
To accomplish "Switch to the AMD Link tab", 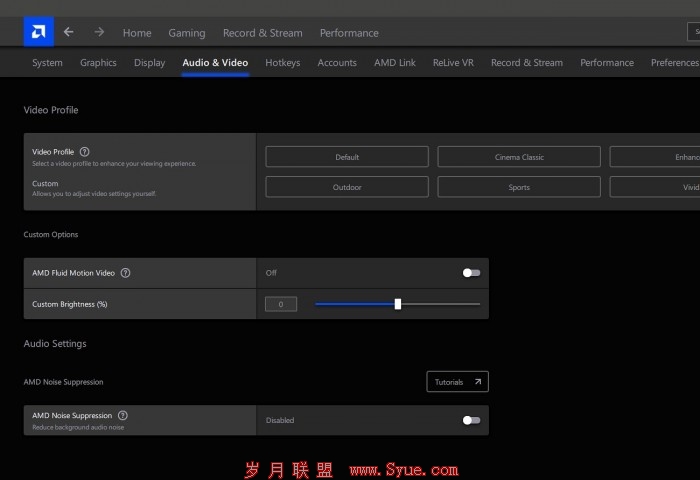I will coord(395,63).
